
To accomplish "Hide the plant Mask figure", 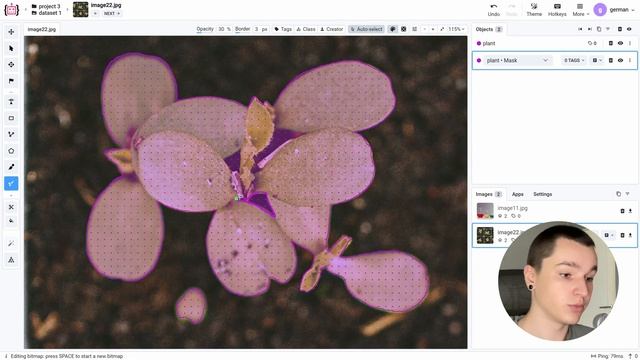I will [x=620, y=60].
